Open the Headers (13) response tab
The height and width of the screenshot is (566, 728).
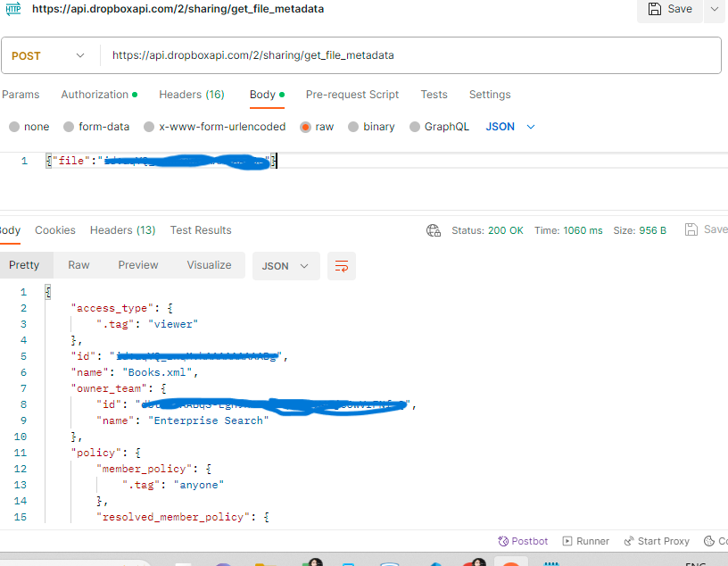122,230
